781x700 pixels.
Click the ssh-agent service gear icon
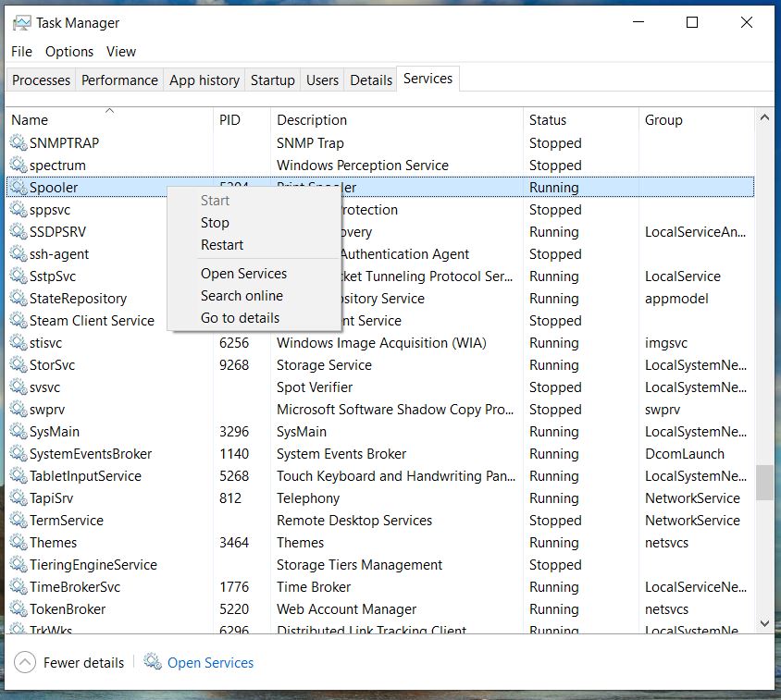click(19, 253)
